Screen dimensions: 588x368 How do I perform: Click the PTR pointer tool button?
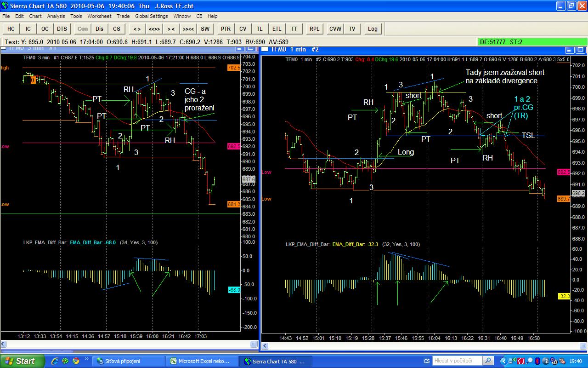226,29
